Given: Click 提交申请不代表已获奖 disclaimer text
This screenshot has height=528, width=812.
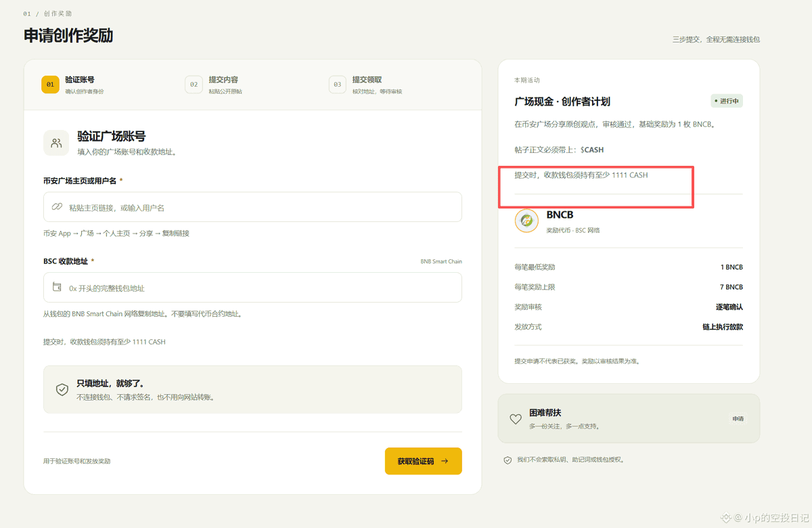Looking at the screenshot, I should click(x=577, y=361).
